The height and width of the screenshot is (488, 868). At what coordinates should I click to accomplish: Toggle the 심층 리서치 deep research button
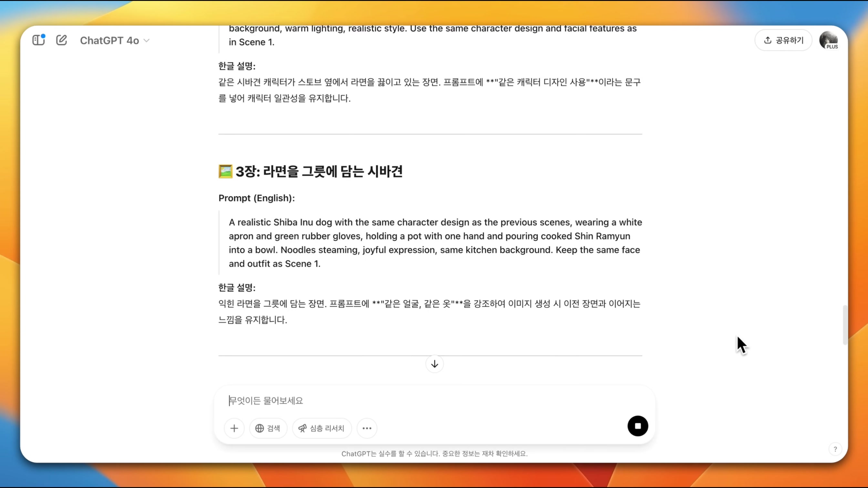[322, 428]
